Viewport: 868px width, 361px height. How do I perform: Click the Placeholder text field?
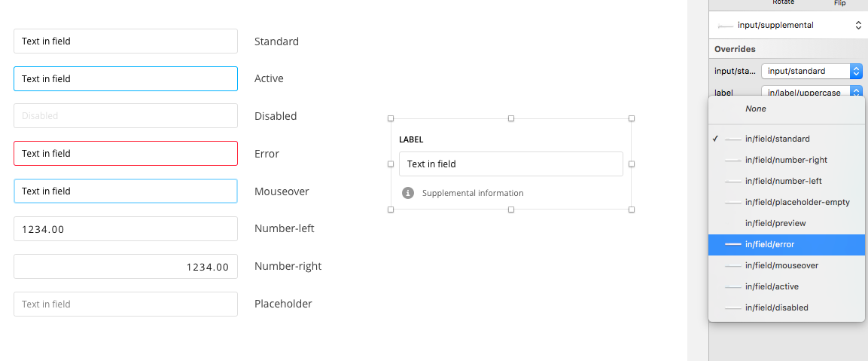(126, 304)
